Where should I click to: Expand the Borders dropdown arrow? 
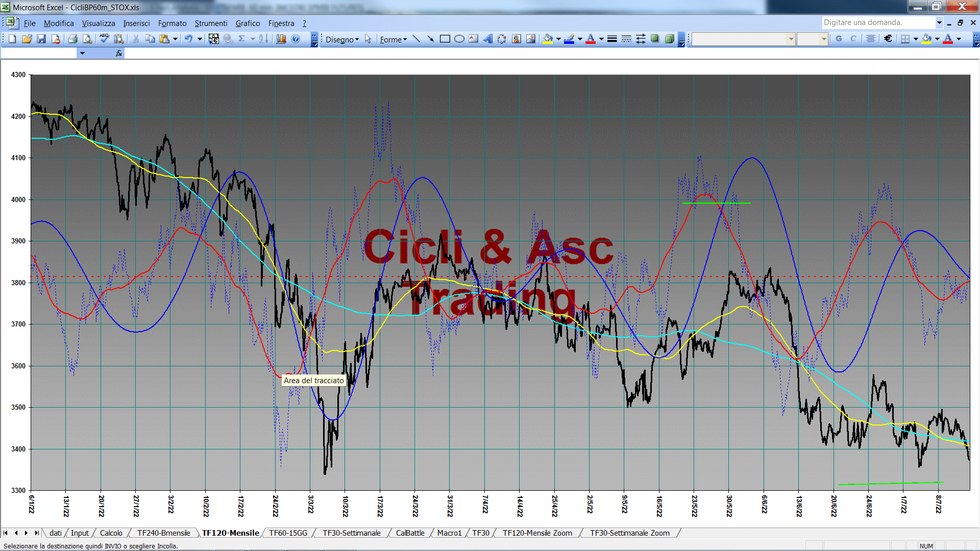(x=916, y=39)
